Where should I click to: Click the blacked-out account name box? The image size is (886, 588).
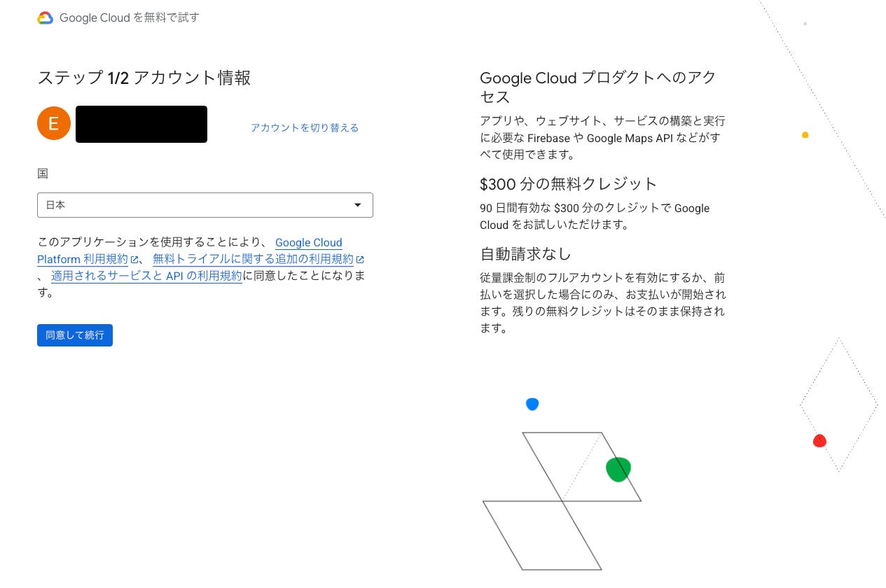pyautogui.click(x=141, y=124)
